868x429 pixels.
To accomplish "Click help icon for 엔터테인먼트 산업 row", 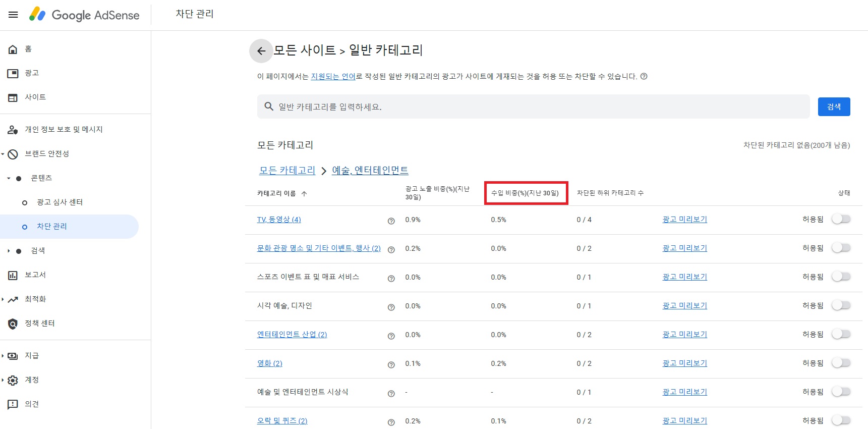I will (391, 336).
